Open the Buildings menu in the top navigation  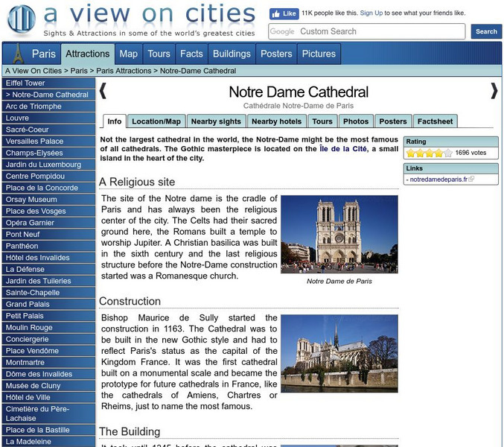click(232, 54)
